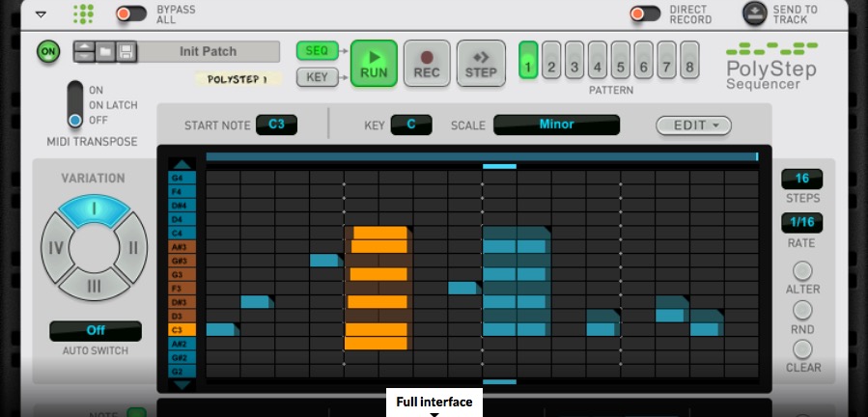Click the STEP button
The width and height of the screenshot is (868, 417).
(481, 63)
